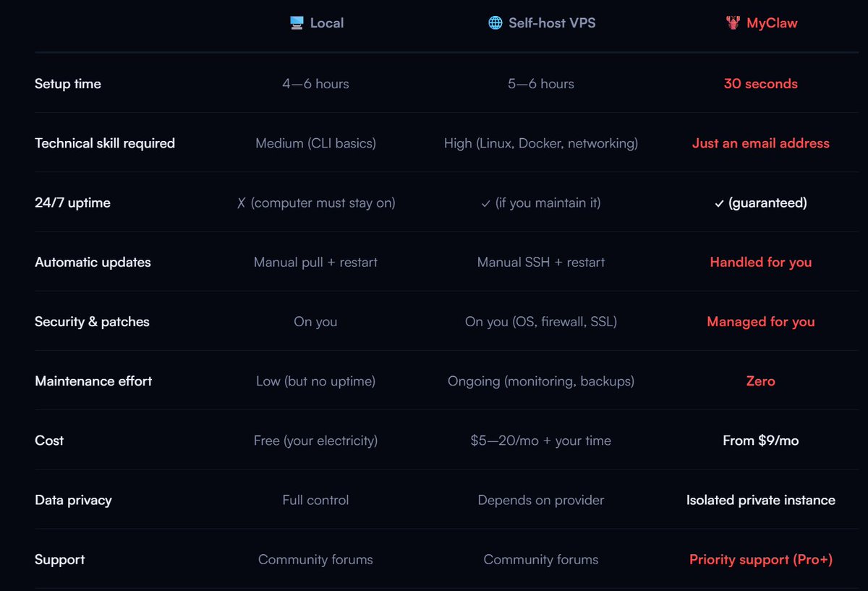The width and height of the screenshot is (868, 591).
Task: Select the Local column header text
Action: (x=327, y=23)
